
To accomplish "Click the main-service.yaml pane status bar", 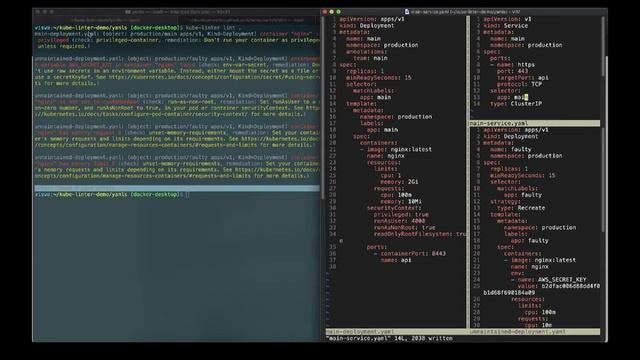I will point(535,123).
